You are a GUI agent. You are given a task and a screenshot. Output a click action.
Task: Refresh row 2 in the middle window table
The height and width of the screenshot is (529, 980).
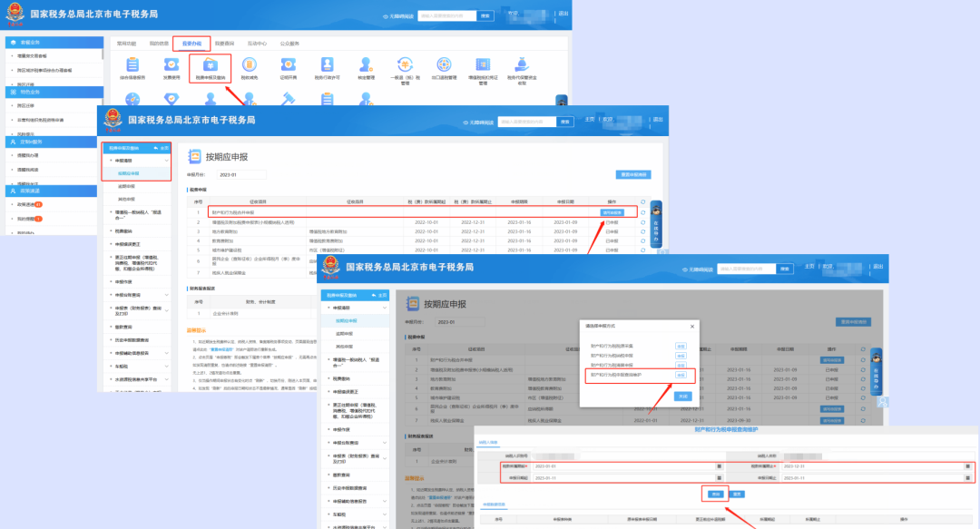(x=642, y=222)
